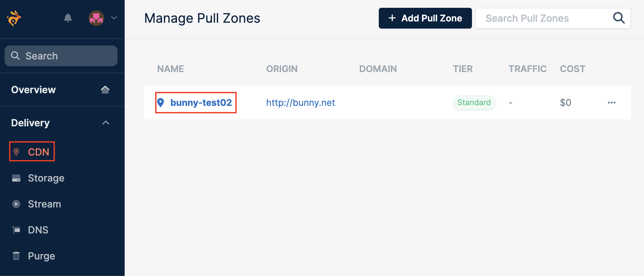Click the DNS sign icon

coord(16,230)
